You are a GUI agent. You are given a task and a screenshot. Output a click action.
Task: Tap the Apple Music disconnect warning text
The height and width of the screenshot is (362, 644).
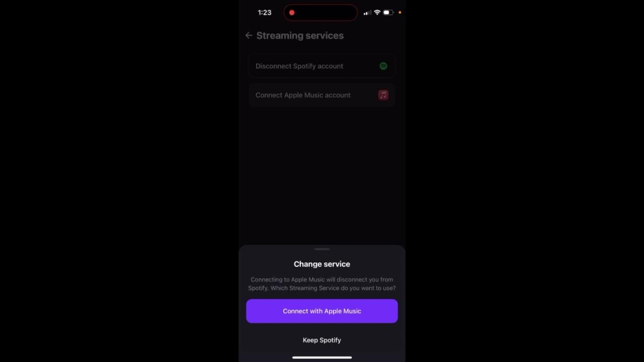[322, 284]
